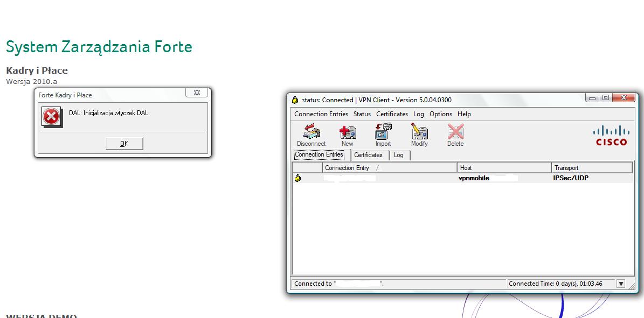Open the Connection Entries menu
The height and width of the screenshot is (318, 644).
pos(321,114)
